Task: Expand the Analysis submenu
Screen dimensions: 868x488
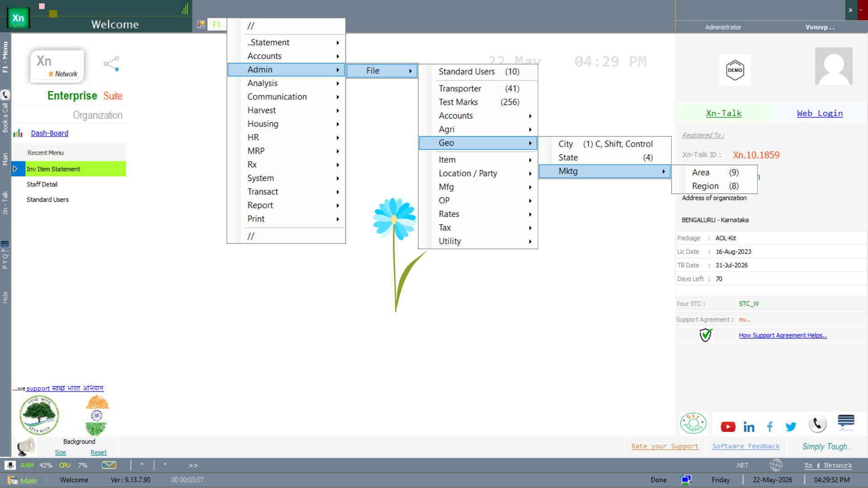Action: [286, 83]
